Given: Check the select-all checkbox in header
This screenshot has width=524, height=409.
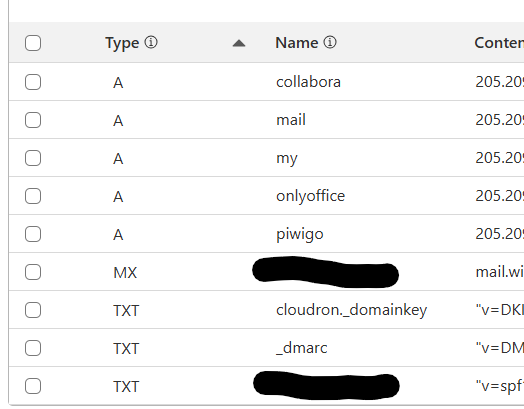Looking at the screenshot, I should click(33, 43).
